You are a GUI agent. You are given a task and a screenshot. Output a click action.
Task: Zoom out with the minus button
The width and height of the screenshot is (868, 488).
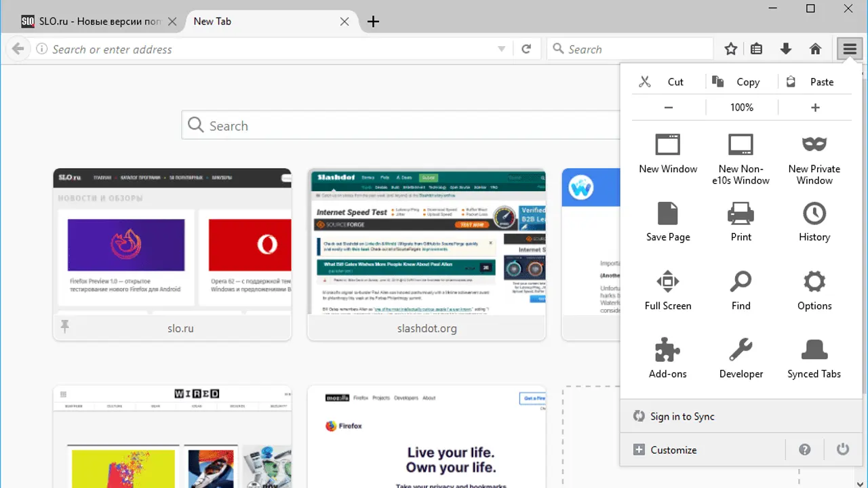click(x=669, y=107)
